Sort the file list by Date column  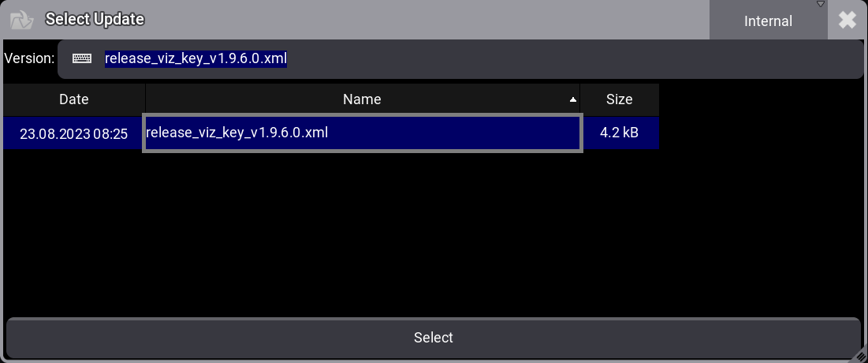click(x=74, y=99)
